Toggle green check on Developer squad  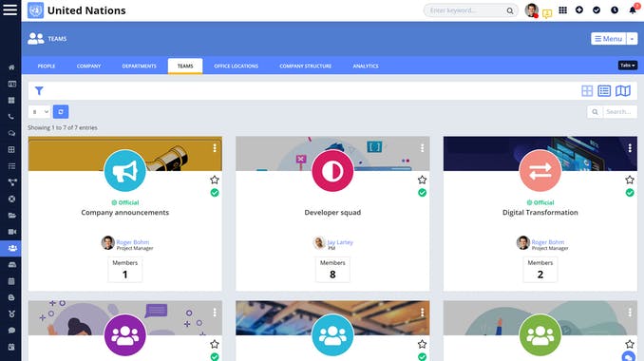click(x=422, y=193)
